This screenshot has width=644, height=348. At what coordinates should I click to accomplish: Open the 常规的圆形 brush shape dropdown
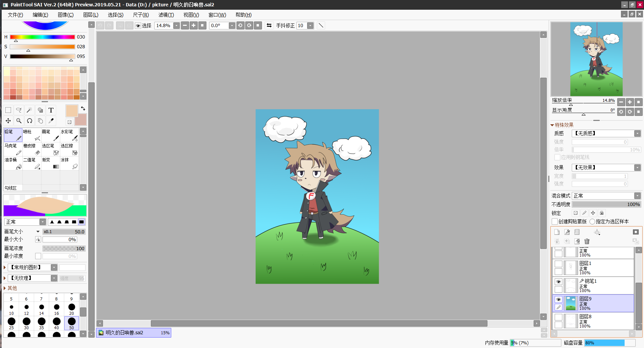[x=54, y=267]
